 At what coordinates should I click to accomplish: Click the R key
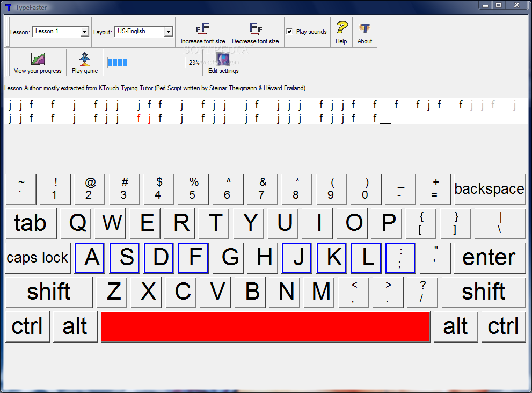click(179, 224)
